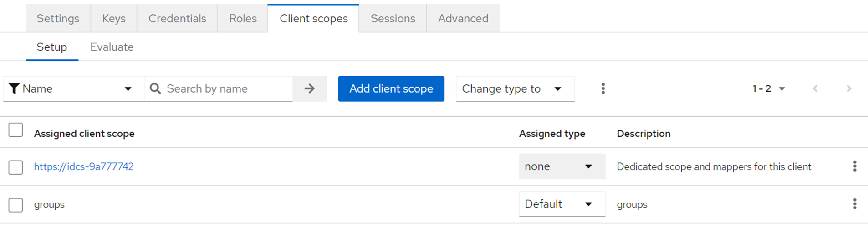Image resolution: width=868 pixels, height=234 pixels.
Task: Click the funnel filter icon
Action: (14, 88)
